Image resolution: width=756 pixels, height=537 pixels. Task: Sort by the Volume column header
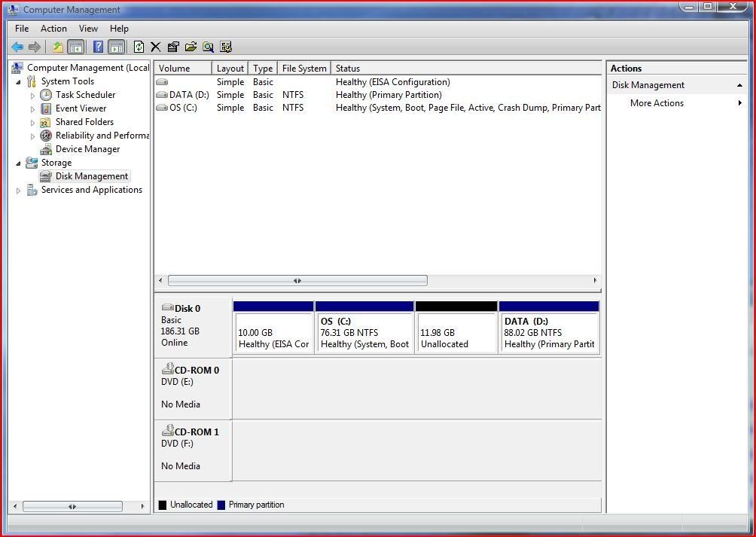tap(183, 68)
